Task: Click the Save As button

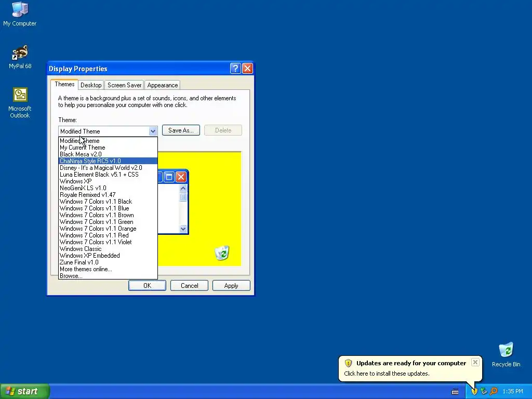Action: coord(181,130)
